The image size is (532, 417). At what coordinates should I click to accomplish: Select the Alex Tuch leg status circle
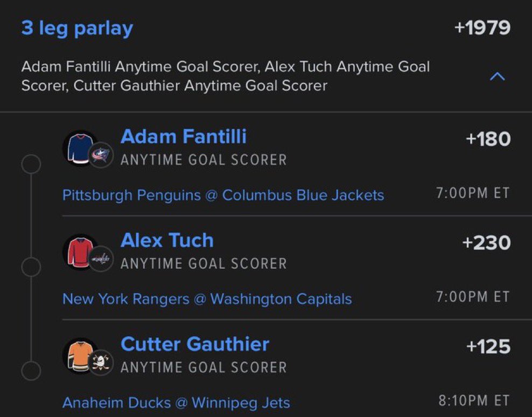(x=31, y=267)
